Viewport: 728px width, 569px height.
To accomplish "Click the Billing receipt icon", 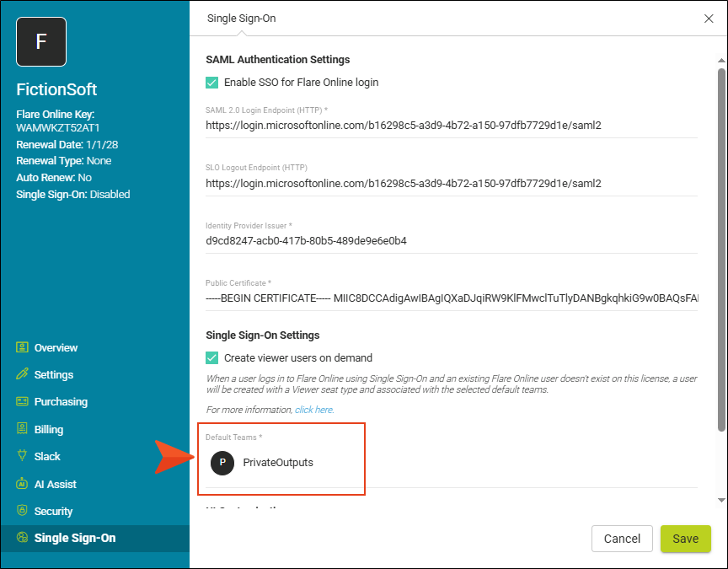I will 22,429.
